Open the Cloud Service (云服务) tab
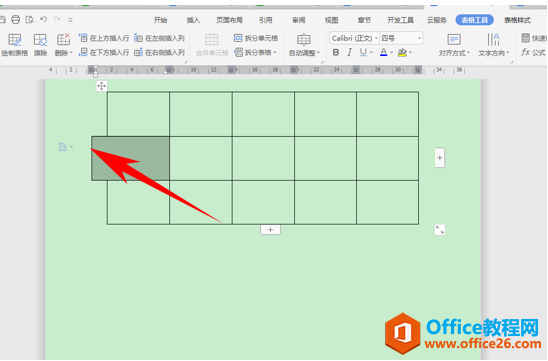The width and height of the screenshot is (548, 361). 437,20
